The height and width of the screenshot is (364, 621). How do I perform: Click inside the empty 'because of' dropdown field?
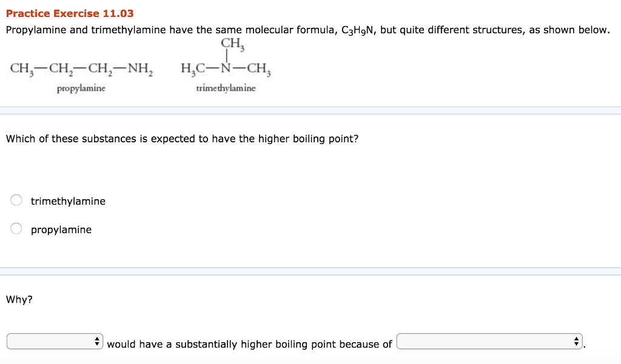pyautogui.click(x=479, y=341)
